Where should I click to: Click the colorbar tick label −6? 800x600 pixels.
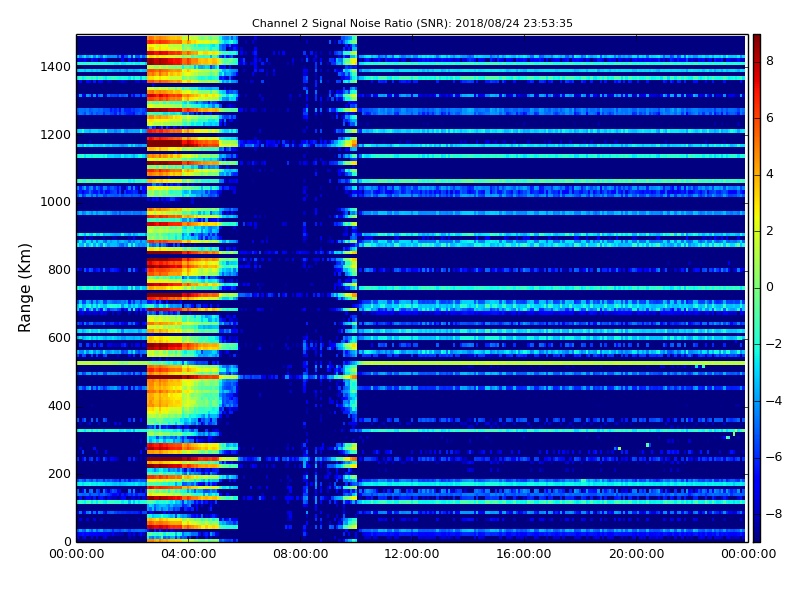(x=774, y=457)
